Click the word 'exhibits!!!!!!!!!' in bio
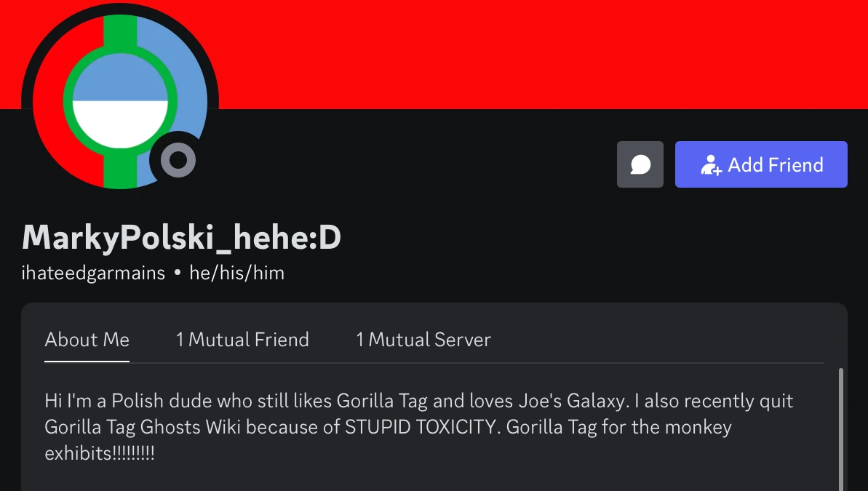Viewport: 868px width, 491px height. 100,453
